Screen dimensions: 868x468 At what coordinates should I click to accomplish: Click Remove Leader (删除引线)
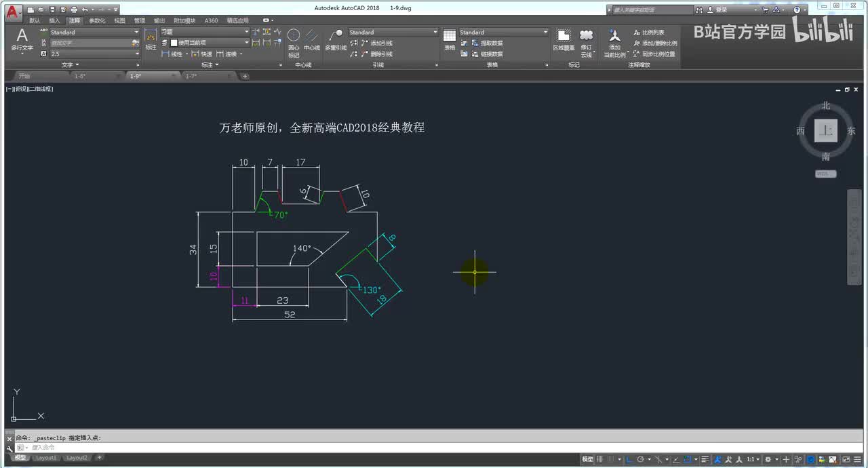[x=376, y=54]
